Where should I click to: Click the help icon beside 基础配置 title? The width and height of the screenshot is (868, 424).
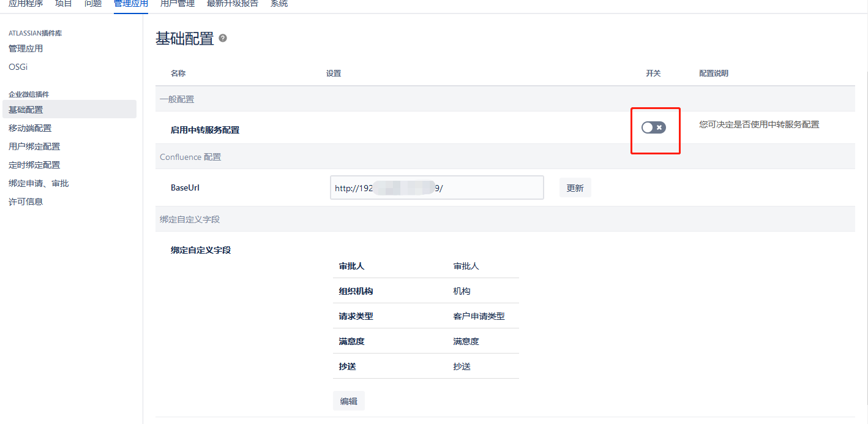click(223, 38)
